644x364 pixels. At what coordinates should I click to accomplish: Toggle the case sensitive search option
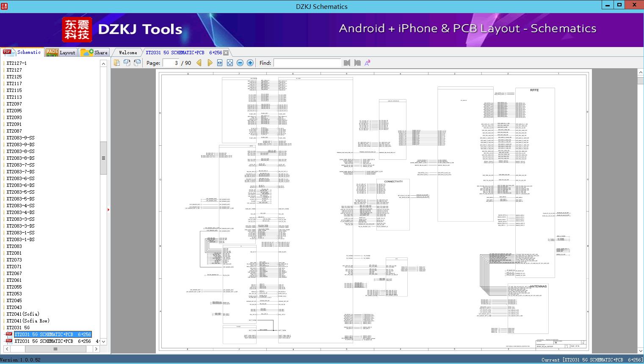367,62
